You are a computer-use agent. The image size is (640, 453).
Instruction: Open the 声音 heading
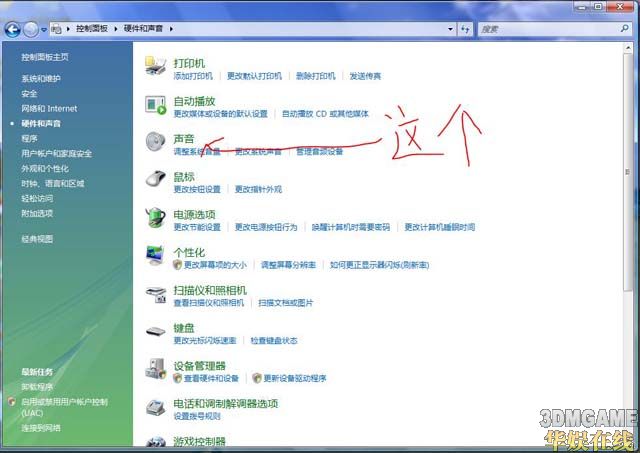[184, 139]
